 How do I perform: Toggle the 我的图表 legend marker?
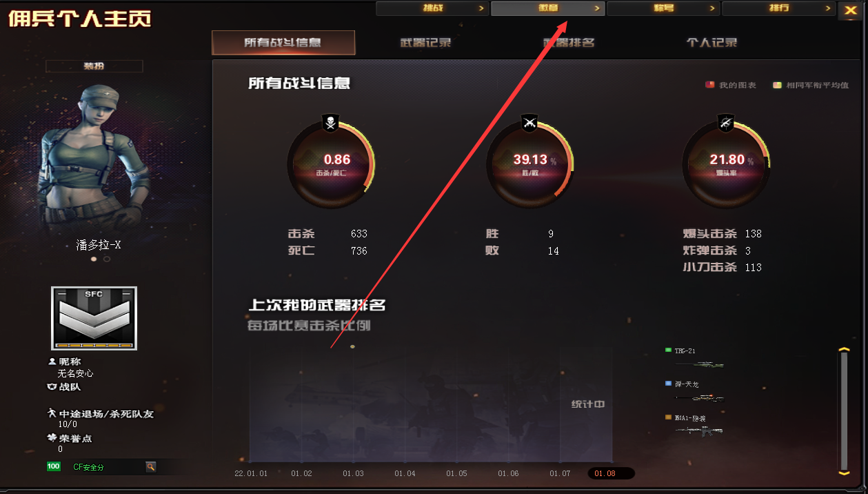pyautogui.click(x=709, y=85)
